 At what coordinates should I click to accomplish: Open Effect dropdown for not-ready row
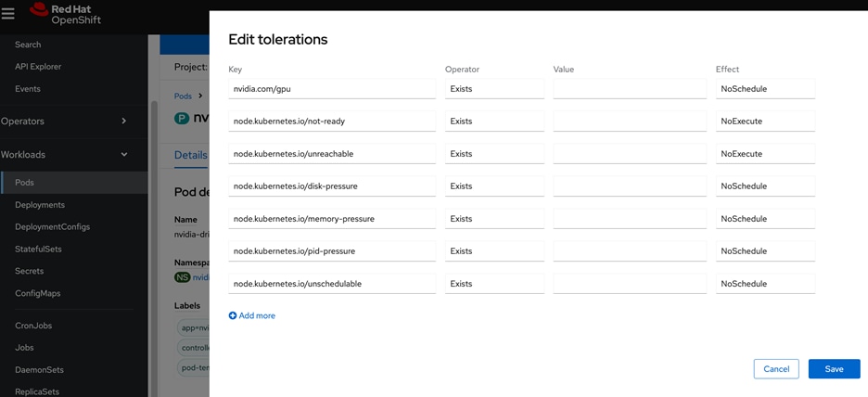point(765,122)
